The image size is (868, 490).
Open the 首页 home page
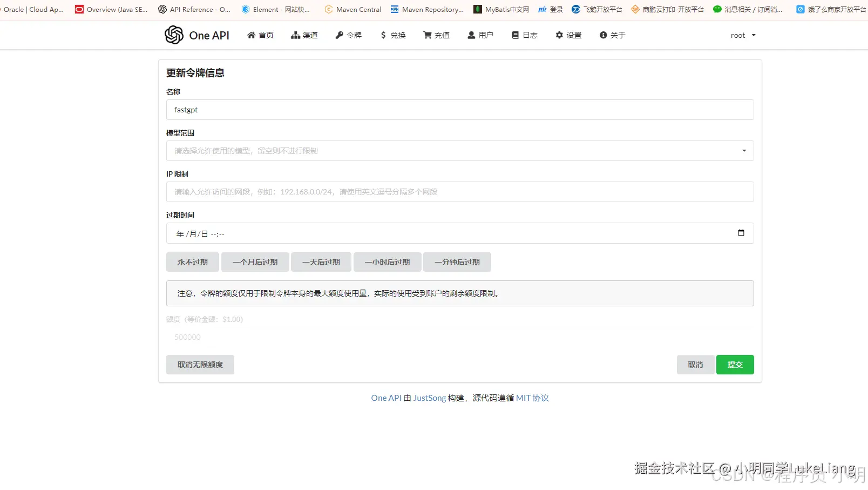pos(261,35)
